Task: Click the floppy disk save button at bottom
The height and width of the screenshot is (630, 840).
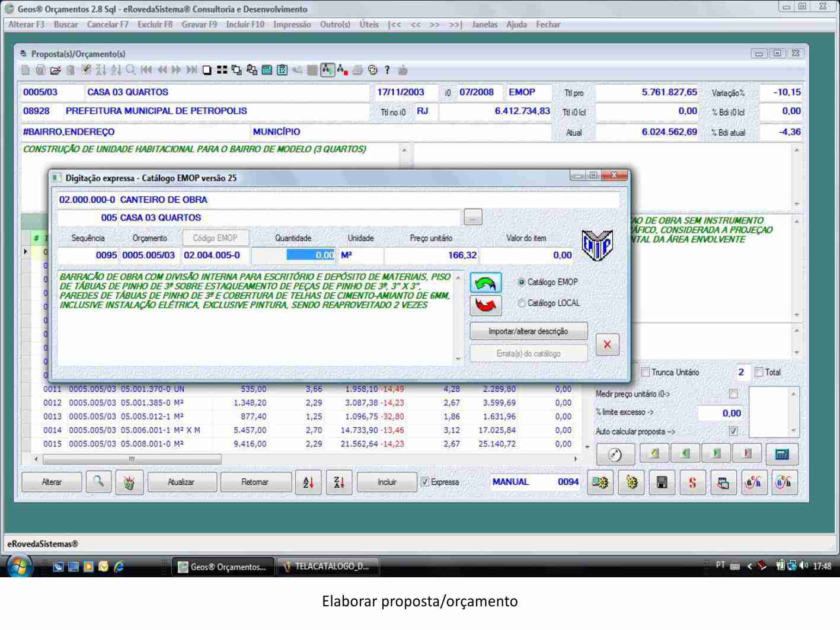Action: [662, 482]
